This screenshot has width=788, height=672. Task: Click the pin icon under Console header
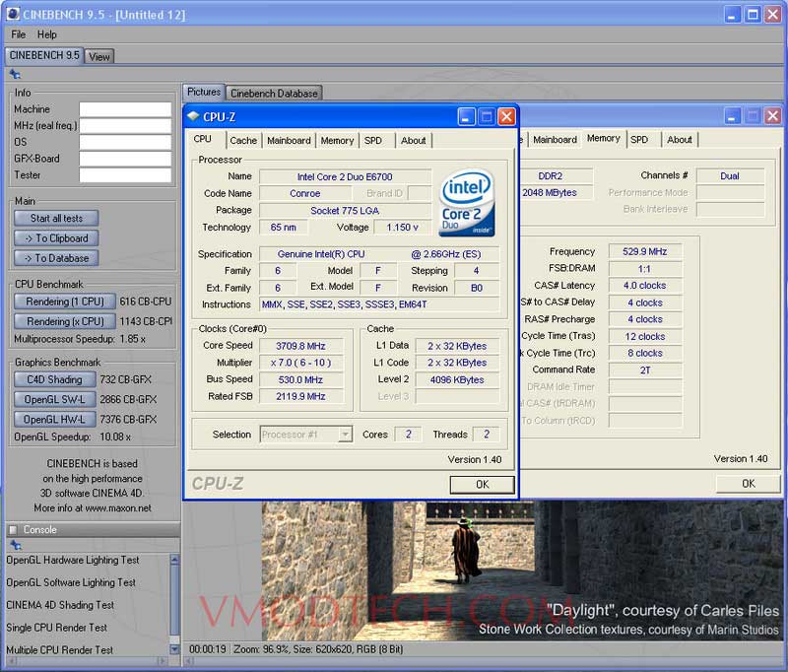16,545
